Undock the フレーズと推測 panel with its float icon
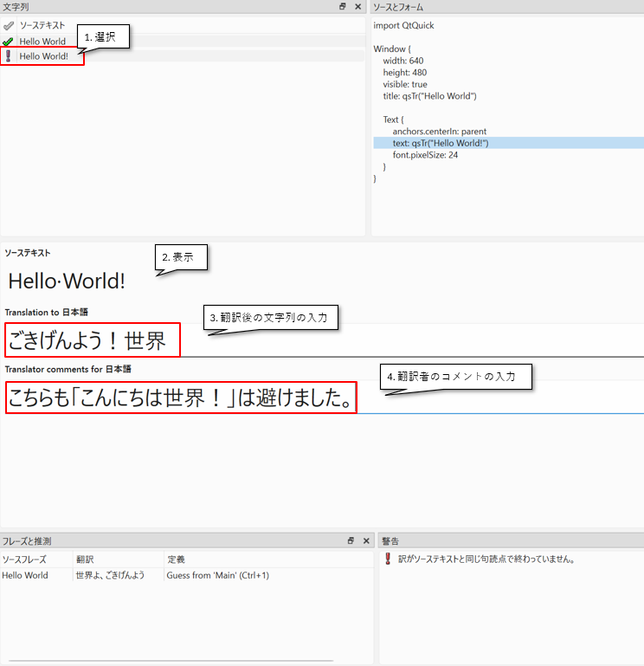The width and height of the screenshot is (644, 666). [x=351, y=541]
